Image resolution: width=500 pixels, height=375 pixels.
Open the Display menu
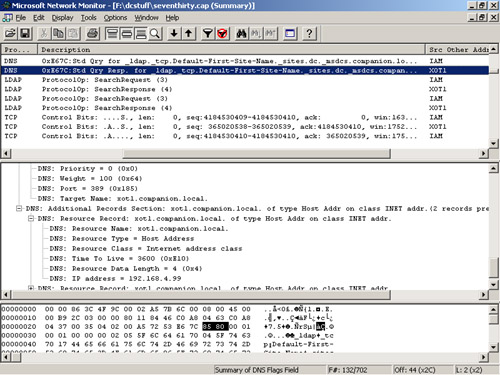point(63,18)
